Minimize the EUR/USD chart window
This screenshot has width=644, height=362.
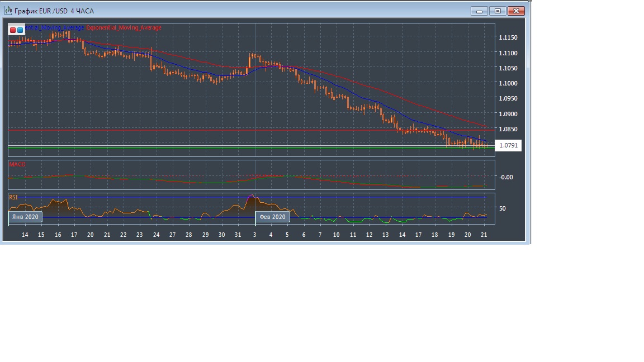coord(479,11)
